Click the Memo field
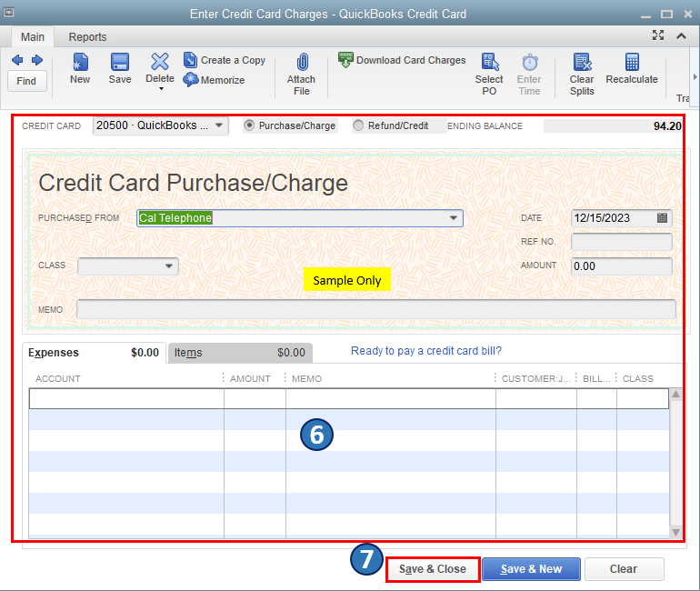Screen dimensions: 700x591 pos(375,309)
